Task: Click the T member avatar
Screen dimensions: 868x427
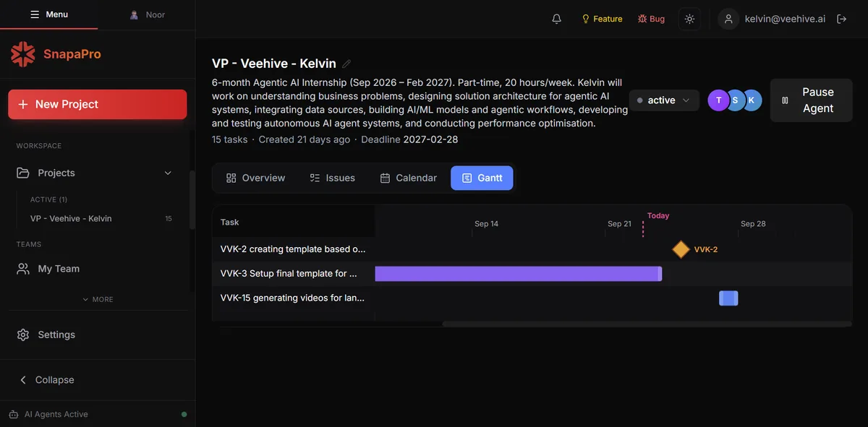Action: point(718,100)
